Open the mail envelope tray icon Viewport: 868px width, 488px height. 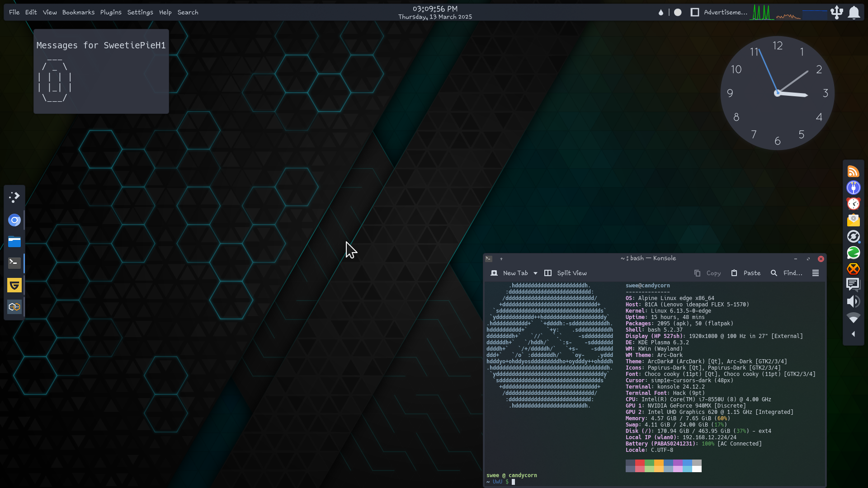[x=853, y=220]
